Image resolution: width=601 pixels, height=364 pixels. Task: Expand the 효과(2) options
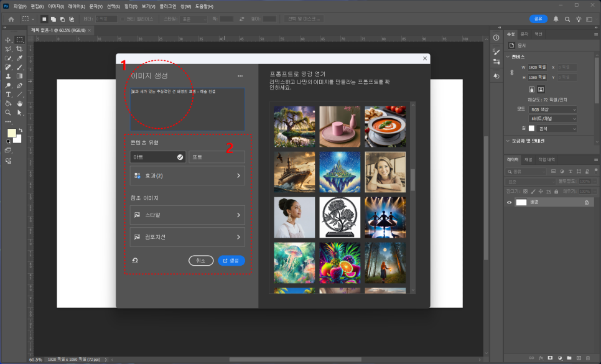pos(187,175)
